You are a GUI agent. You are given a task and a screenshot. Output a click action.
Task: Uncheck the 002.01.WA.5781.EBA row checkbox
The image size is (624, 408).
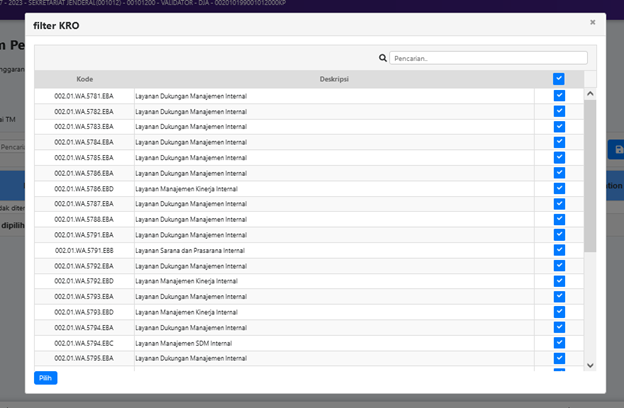pyautogui.click(x=559, y=96)
